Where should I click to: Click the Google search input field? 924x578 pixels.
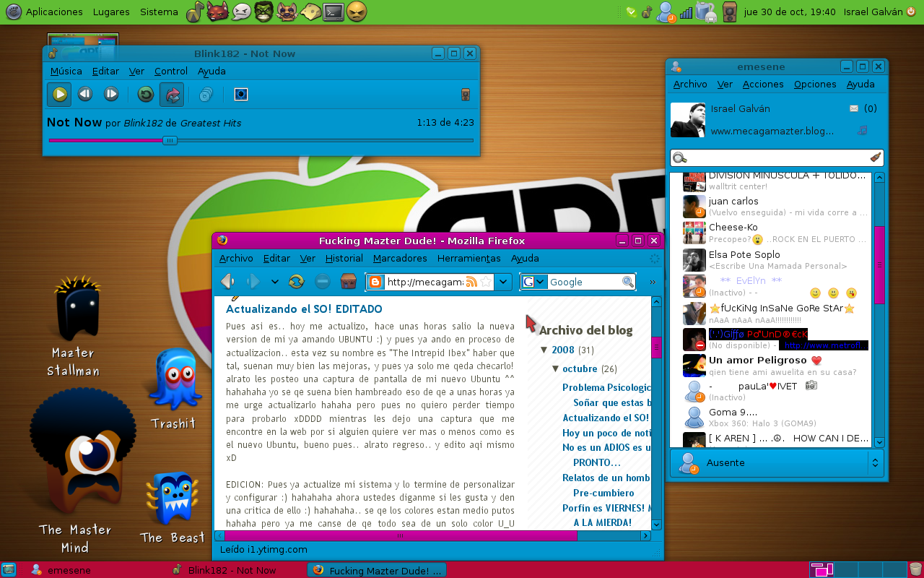585,282
